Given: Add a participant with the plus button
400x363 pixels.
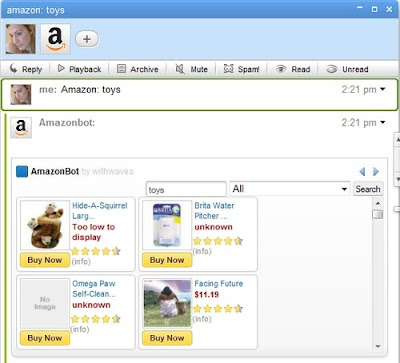Looking at the screenshot, I should (87, 39).
